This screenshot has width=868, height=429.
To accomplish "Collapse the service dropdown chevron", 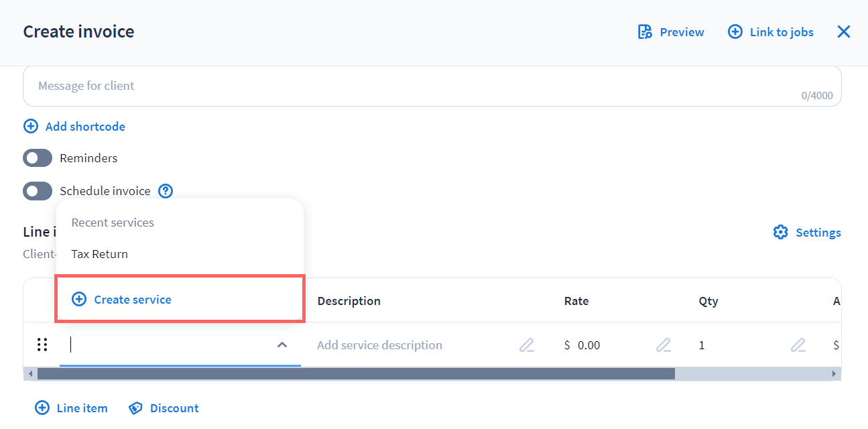I will pyautogui.click(x=282, y=345).
